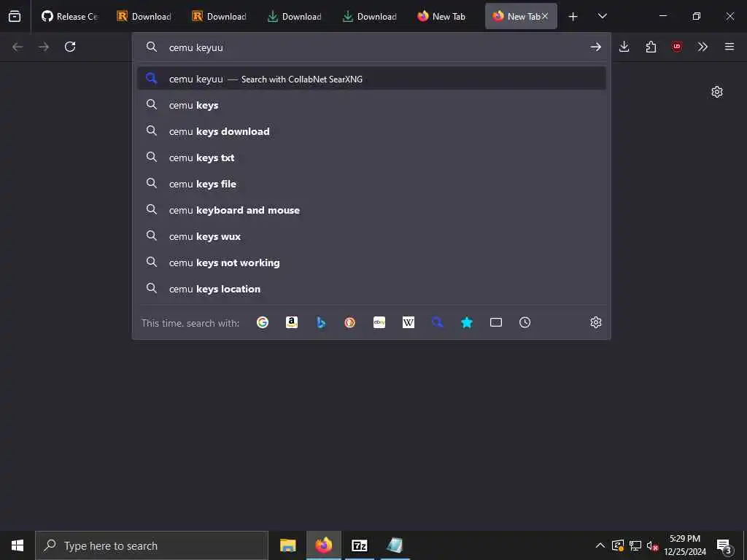Screen dimensions: 747x560
Task: Go back one page
Action: (x=18, y=47)
